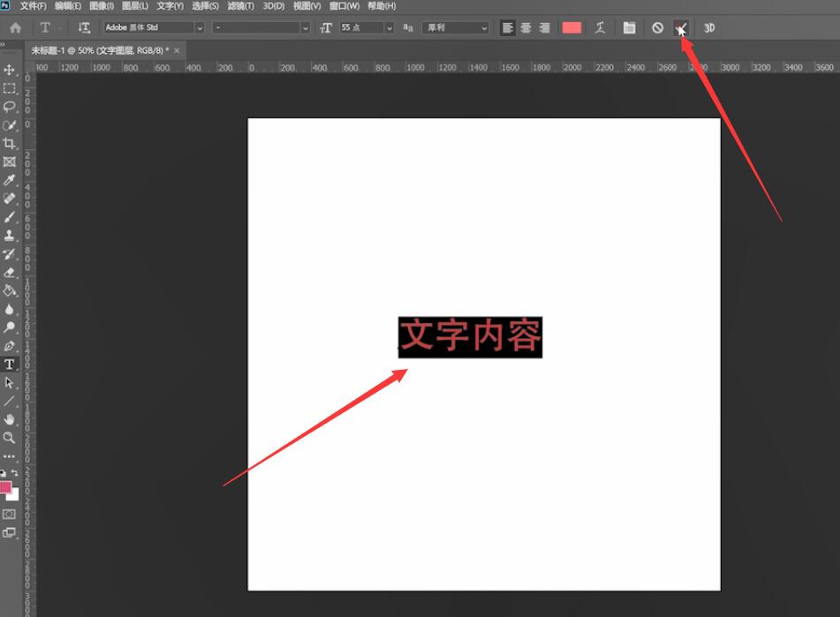Select the Lasso tool

tap(9, 107)
